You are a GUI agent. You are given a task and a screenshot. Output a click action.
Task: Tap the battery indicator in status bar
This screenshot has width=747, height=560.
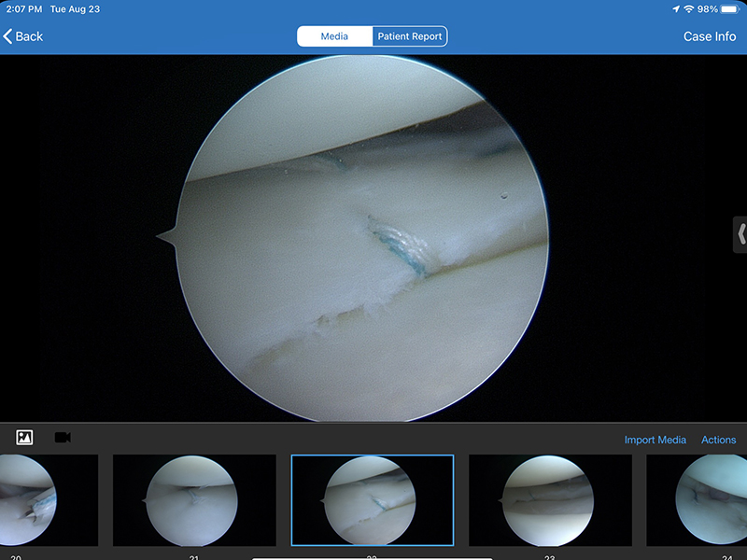pos(730,9)
